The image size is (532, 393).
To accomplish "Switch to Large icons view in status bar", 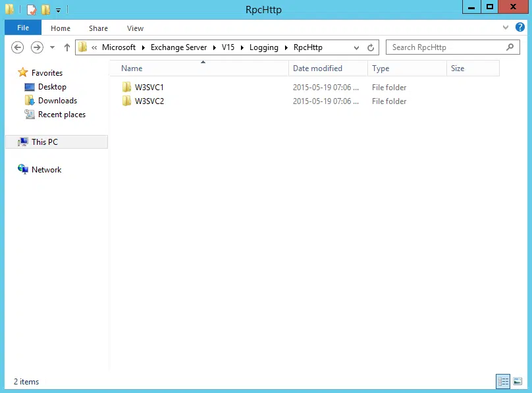I will (x=518, y=381).
